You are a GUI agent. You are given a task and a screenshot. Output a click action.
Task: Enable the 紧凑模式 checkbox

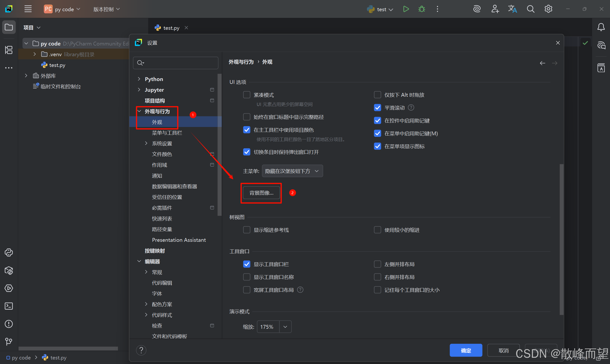(x=246, y=95)
